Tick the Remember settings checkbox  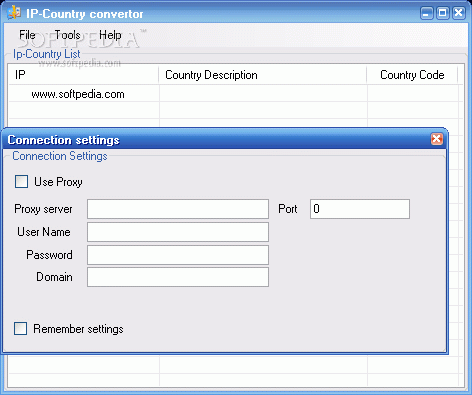(x=20, y=328)
